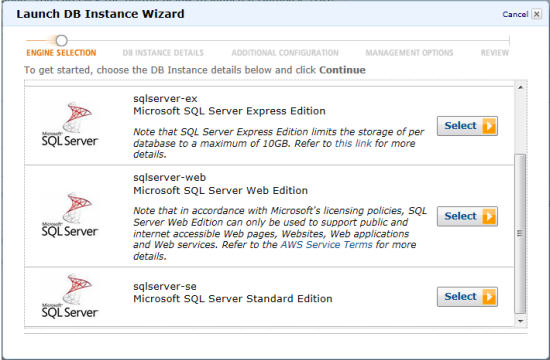Image resolution: width=550 pixels, height=360 pixels.
Task: Go to the DB Instance Details step
Action: click(163, 53)
